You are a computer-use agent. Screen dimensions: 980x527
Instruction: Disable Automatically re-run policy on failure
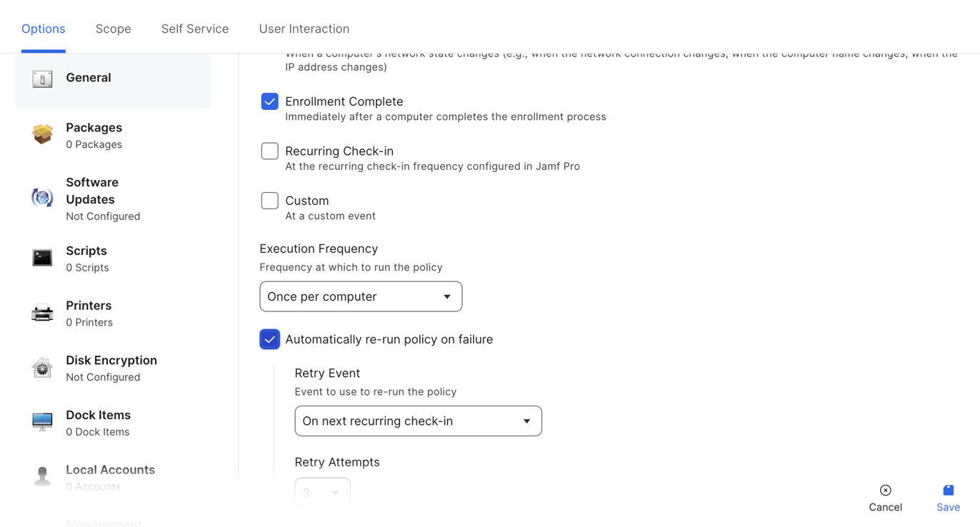[x=269, y=339]
